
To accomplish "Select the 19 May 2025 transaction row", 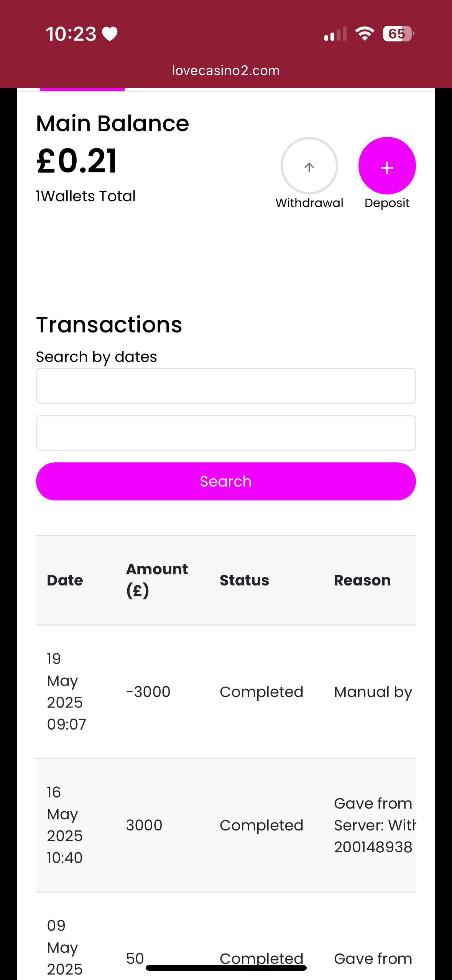I will coord(226,692).
